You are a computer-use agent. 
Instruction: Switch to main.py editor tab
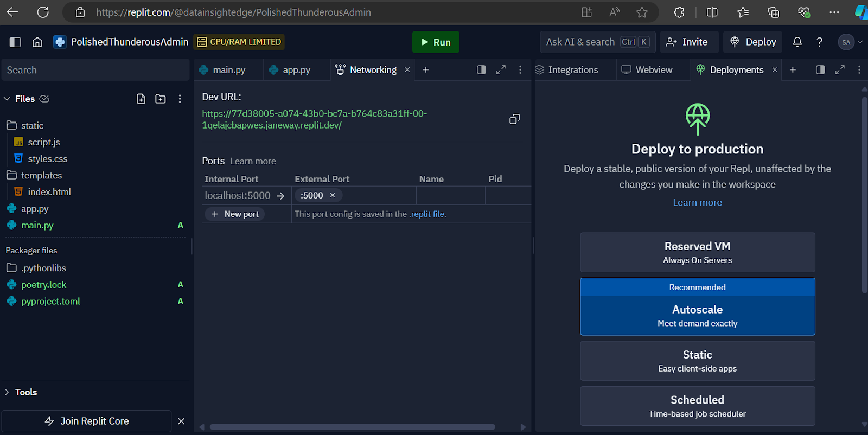click(228, 70)
